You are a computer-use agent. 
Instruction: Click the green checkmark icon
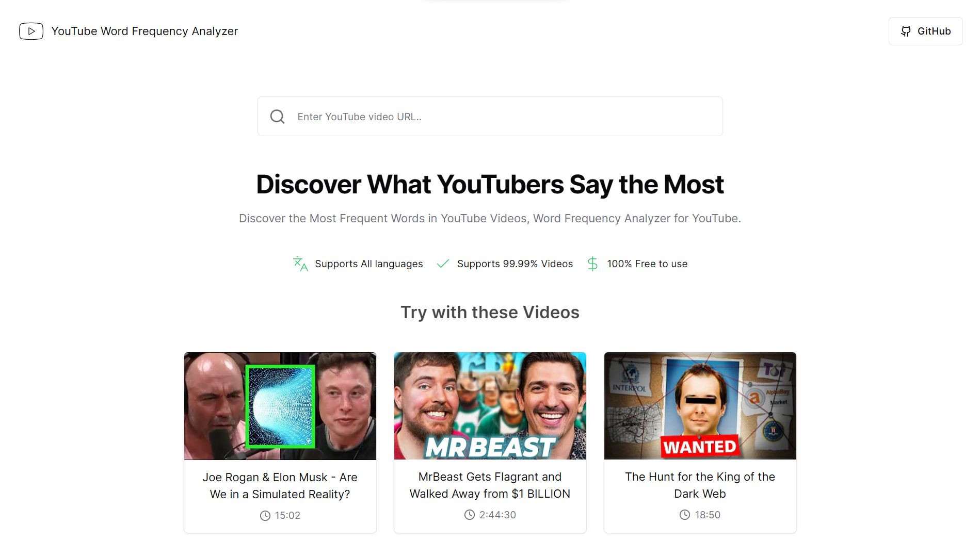[x=443, y=264]
